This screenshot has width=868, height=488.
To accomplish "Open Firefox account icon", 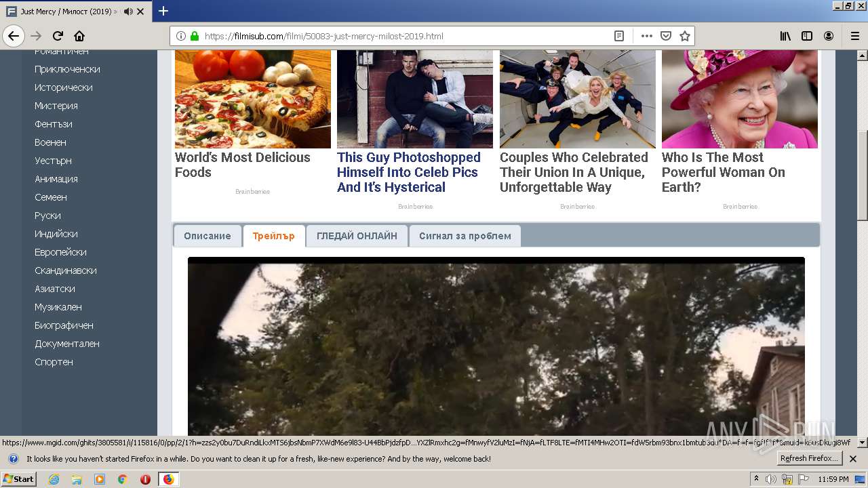I will pyautogui.click(x=829, y=36).
